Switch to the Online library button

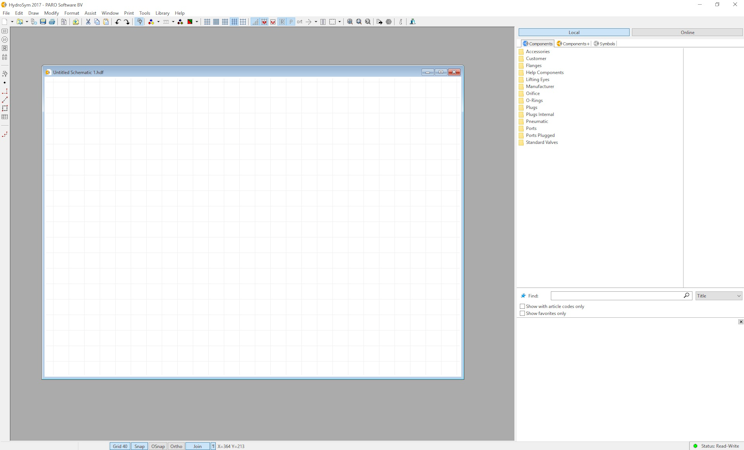(x=687, y=32)
